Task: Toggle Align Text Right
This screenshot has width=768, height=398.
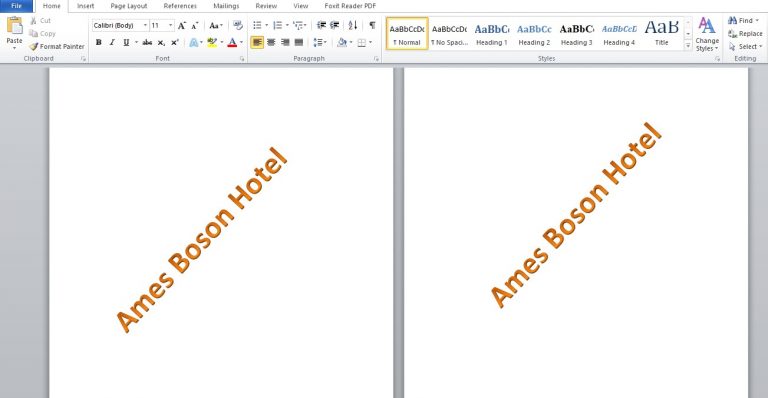Action: pyautogui.click(x=285, y=43)
